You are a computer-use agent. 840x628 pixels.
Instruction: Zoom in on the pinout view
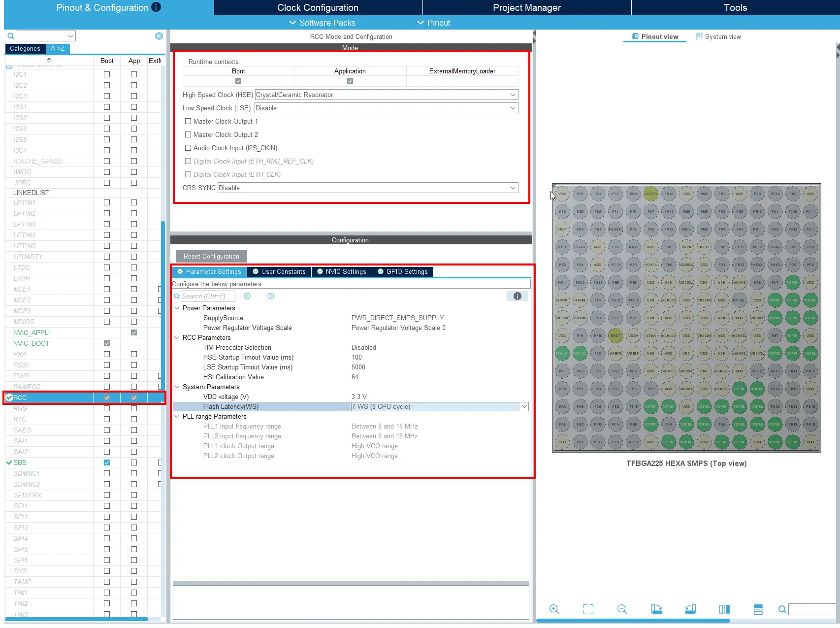[x=554, y=609]
